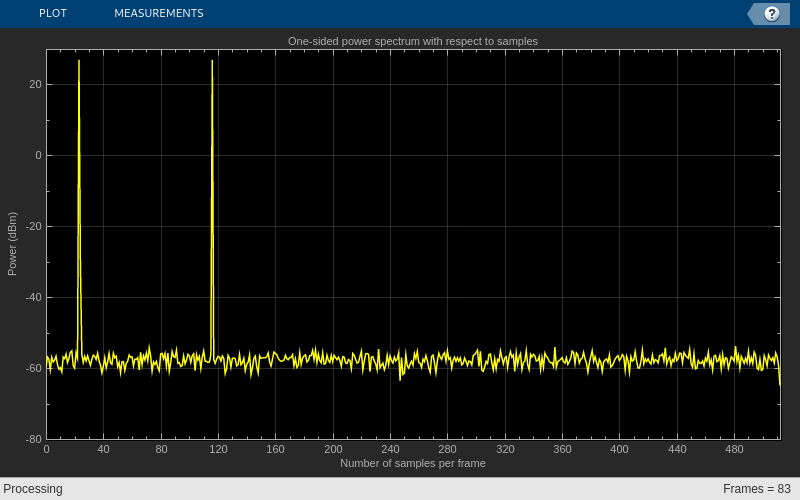Select the 'Power (dBm)' y-axis label
The width and height of the screenshot is (800, 500).
[12, 244]
